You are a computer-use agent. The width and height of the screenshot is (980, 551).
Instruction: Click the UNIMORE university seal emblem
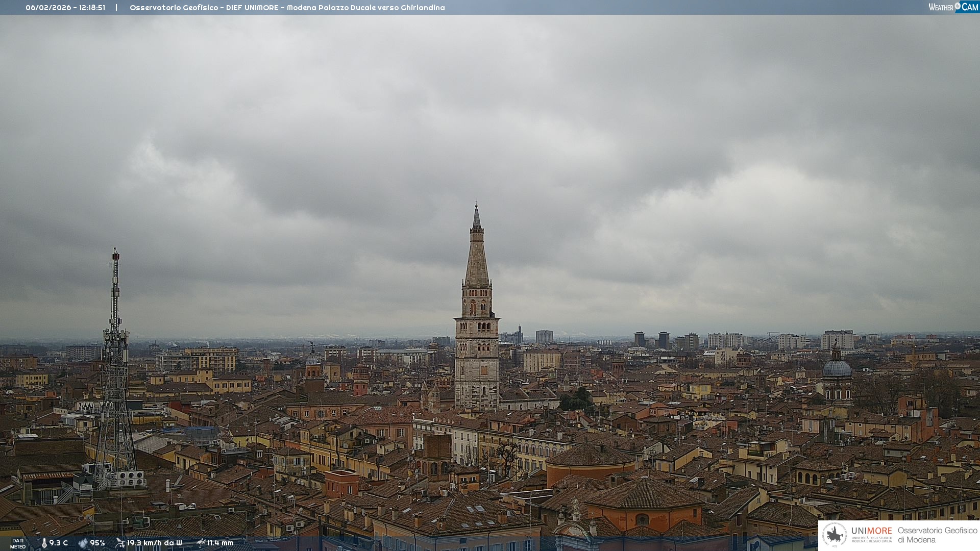tap(835, 535)
